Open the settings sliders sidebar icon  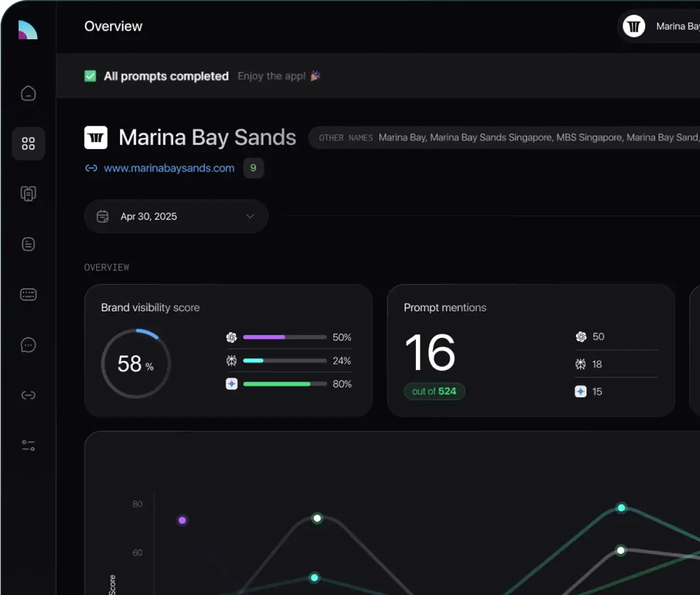click(x=28, y=446)
